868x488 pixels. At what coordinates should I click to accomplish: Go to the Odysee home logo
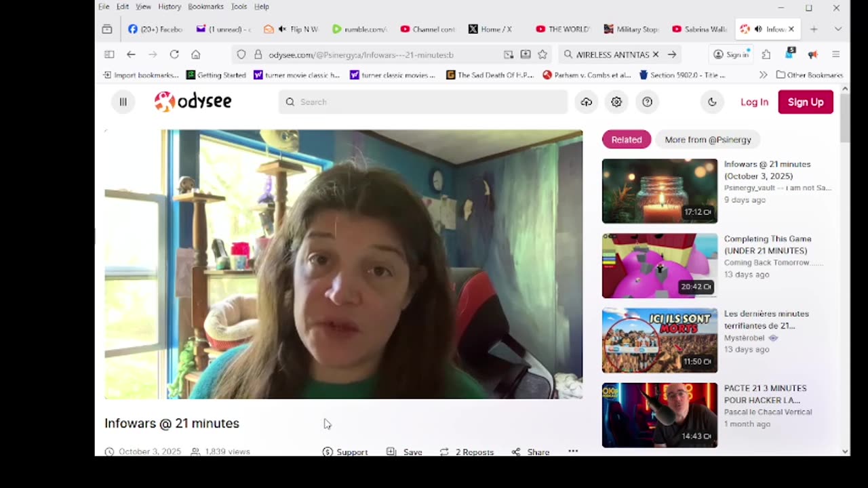click(193, 102)
